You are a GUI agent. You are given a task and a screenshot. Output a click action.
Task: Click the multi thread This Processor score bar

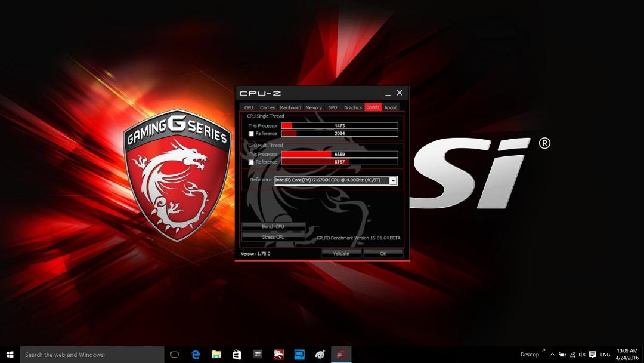340,154
